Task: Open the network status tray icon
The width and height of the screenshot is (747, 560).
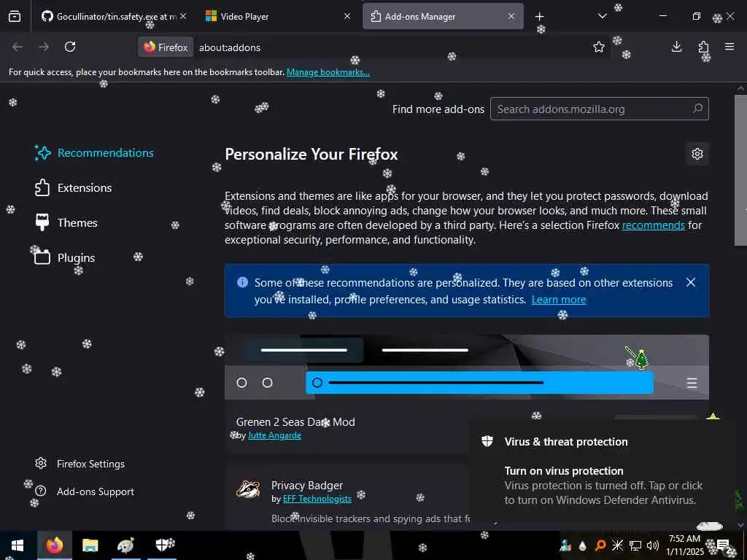Action: (x=635, y=545)
